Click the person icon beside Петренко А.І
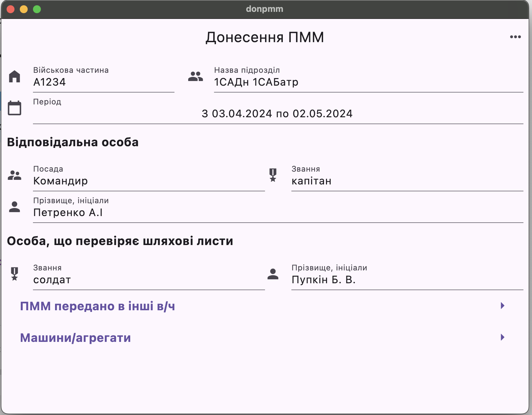This screenshot has height=415, width=532. (x=15, y=207)
